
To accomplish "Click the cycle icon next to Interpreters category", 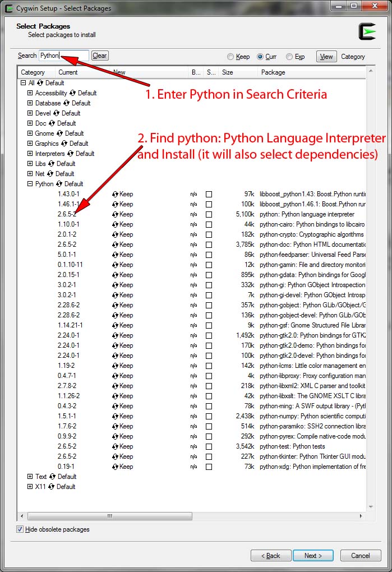I will [70, 154].
